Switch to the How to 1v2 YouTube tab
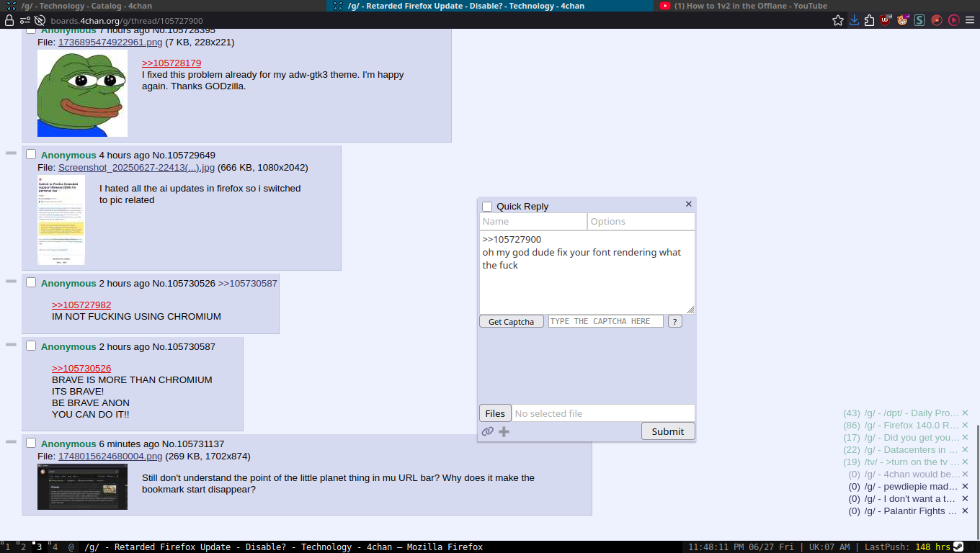The height and width of the screenshot is (553, 980). click(816, 6)
